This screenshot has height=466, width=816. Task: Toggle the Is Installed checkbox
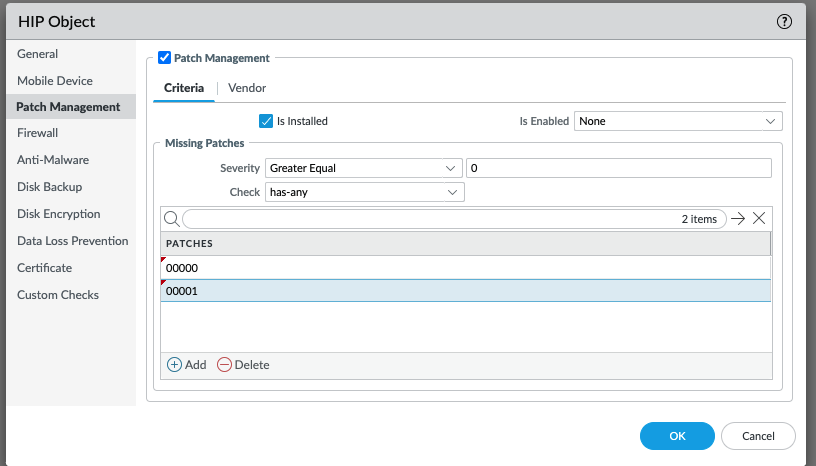266,121
